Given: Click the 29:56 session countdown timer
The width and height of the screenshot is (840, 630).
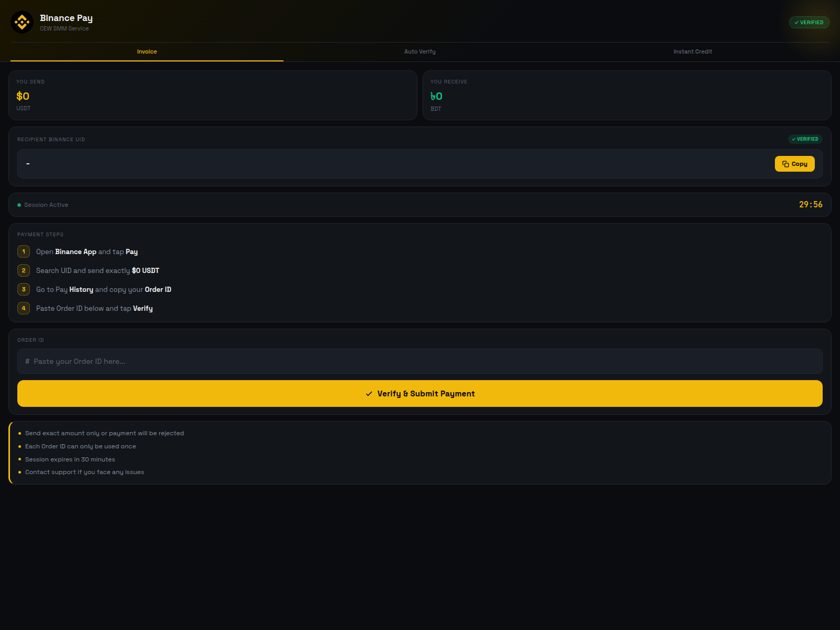Looking at the screenshot, I should pyautogui.click(x=811, y=205).
